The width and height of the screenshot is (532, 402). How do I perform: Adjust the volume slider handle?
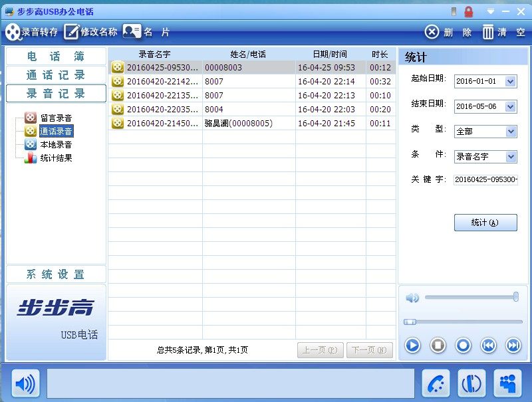pos(516,297)
